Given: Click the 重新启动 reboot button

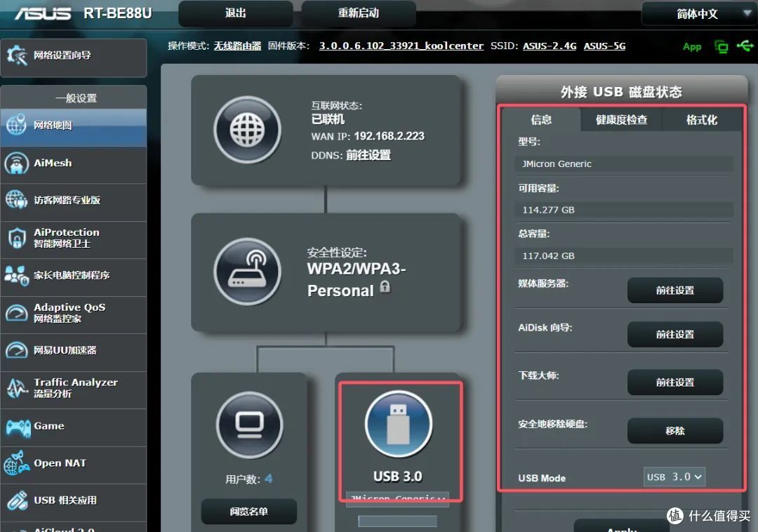Looking at the screenshot, I should pos(358,13).
